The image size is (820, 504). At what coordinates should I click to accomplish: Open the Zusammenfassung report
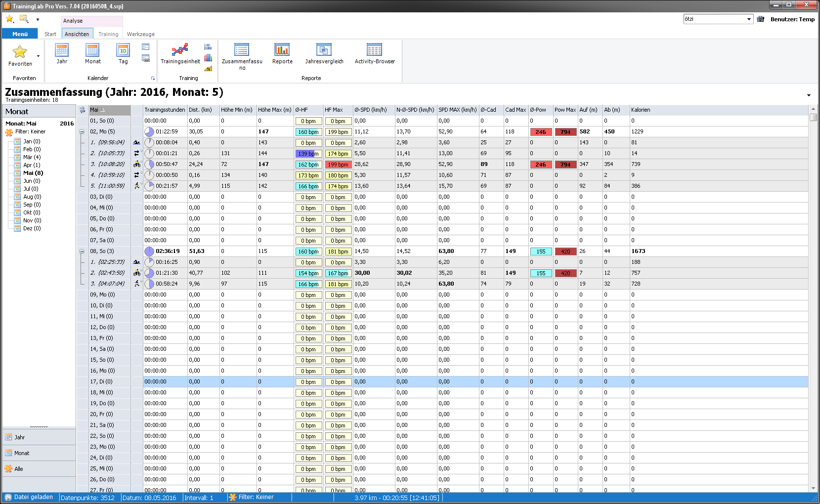click(242, 56)
